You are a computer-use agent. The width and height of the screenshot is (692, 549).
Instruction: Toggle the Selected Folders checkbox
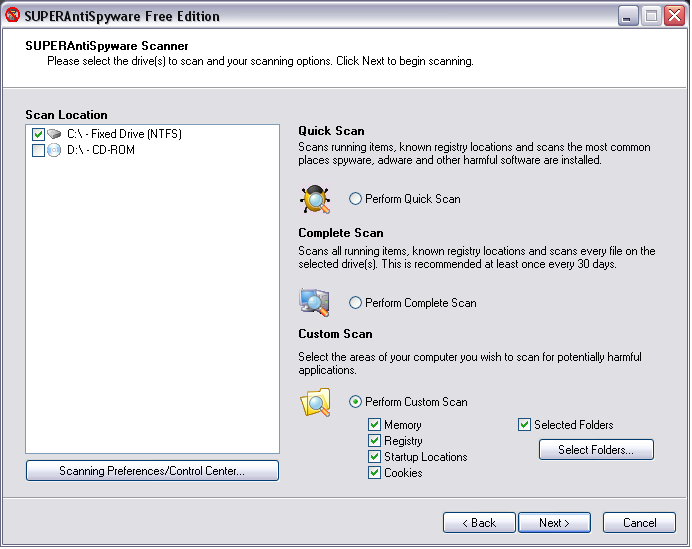(x=524, y=425)
